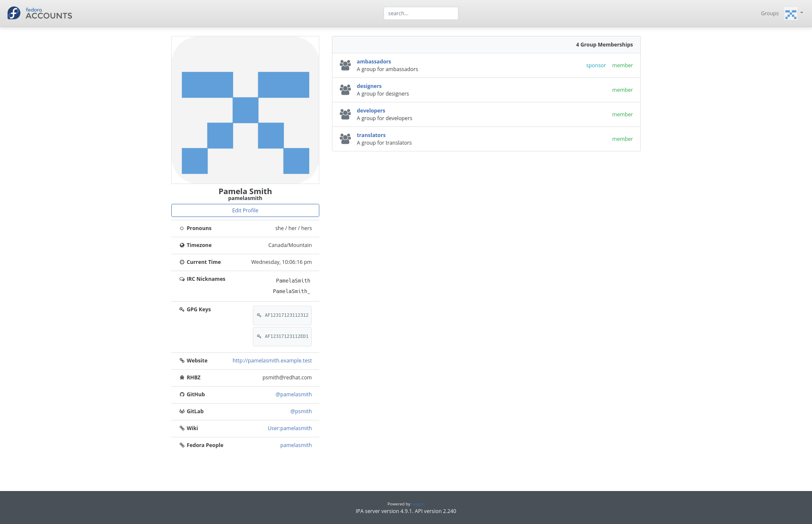
Task: Click the member label for designers
Action: (623, 90)
